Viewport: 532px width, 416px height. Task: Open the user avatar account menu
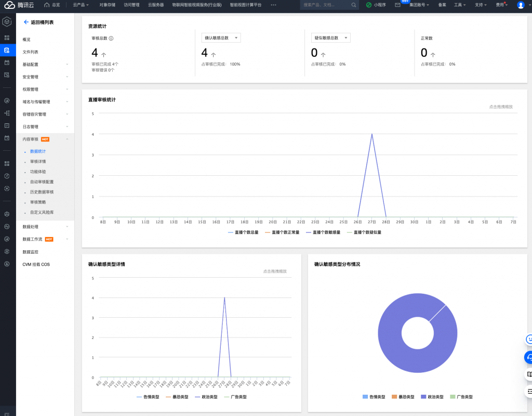point(521,5)
